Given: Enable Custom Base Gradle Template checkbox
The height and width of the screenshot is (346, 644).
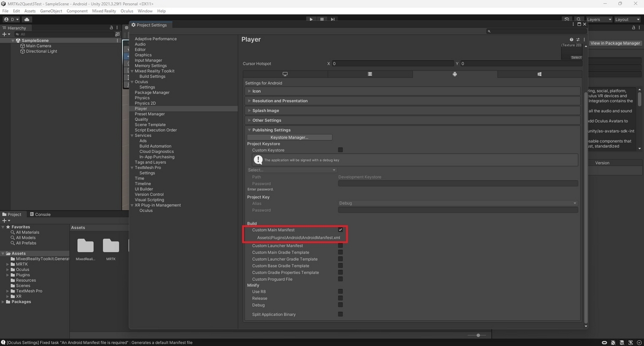Looking at the screenshot, I should pos(340,266).
